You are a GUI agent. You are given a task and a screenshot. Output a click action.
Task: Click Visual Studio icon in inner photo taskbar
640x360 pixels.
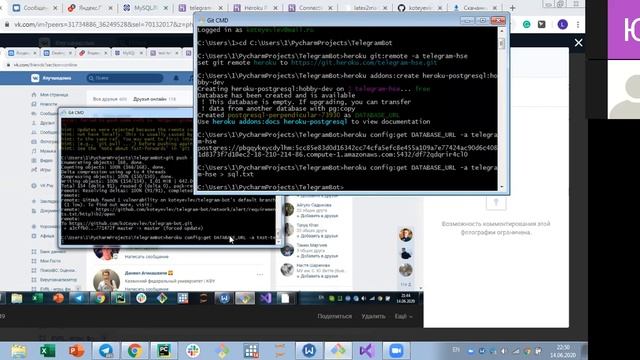(265, 298)
